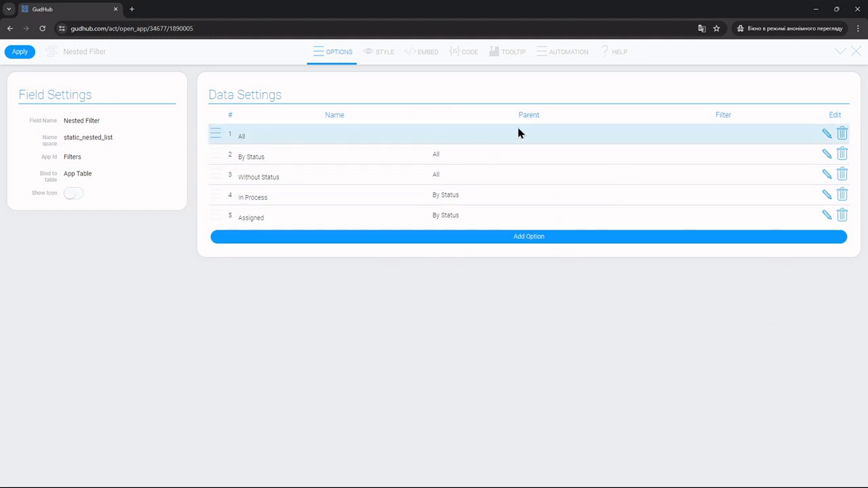Grab the drag handle of the All row

coord(216,133)
